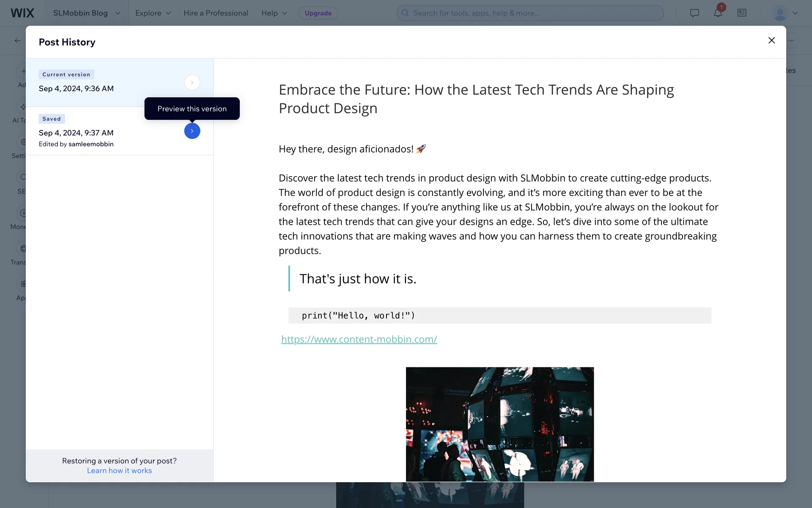The width and height of the screenshot is (812, 508).
Task: Open the notifications bell
Action: coord(718,13)
